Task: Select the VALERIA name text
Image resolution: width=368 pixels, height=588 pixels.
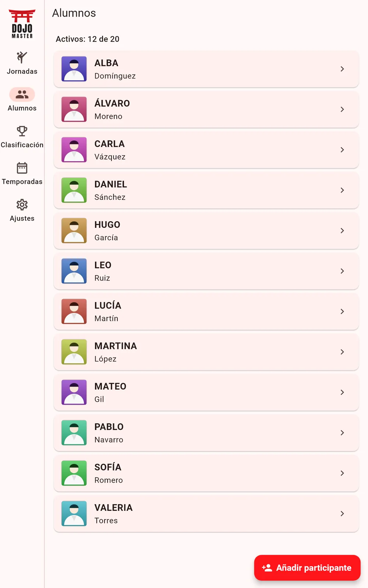Action: click(x=113, y=508)
